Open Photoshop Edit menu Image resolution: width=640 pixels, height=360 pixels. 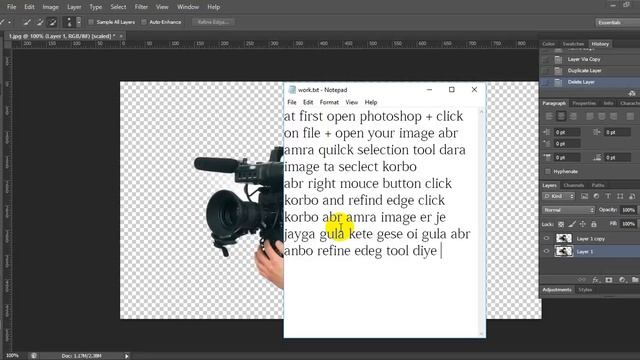29,7
